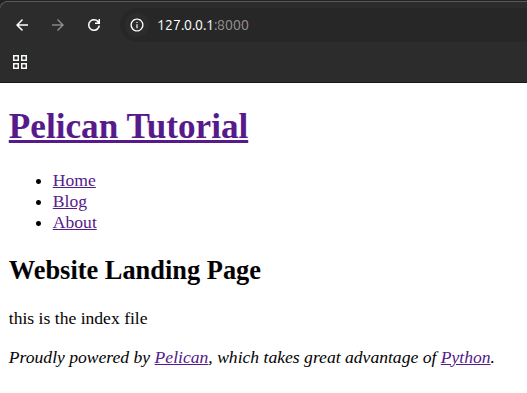The width and height of the screenshot is (527, 393).
Task: Open the Blog navigation link
Action: click(70, 202)
